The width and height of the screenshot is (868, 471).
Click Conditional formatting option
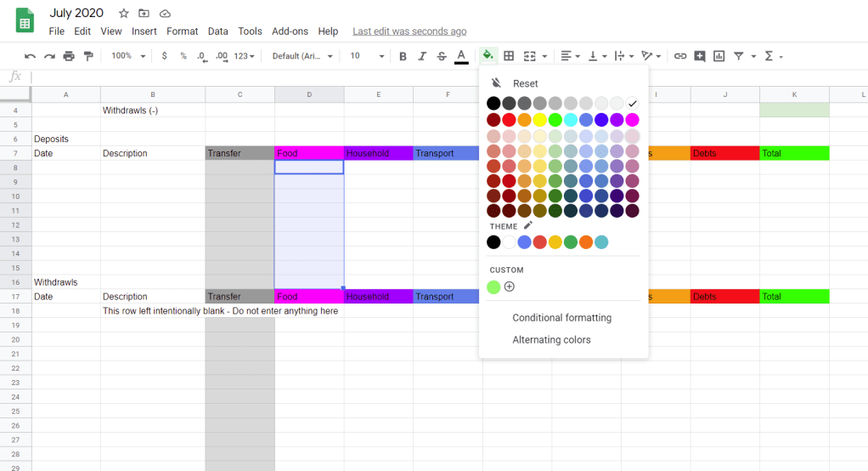pyautogui.click(x=561, y=318)
